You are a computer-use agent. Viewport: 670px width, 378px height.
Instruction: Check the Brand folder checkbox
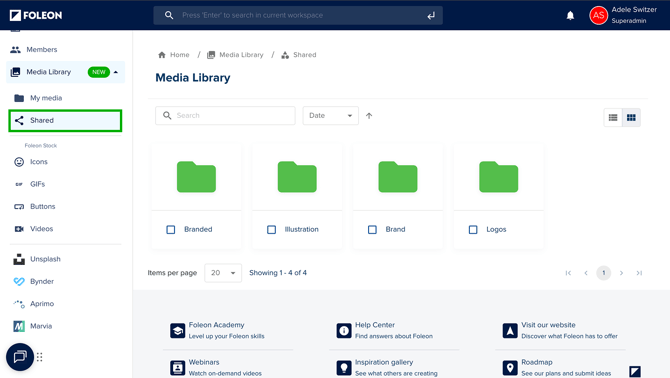coord(372,230)
